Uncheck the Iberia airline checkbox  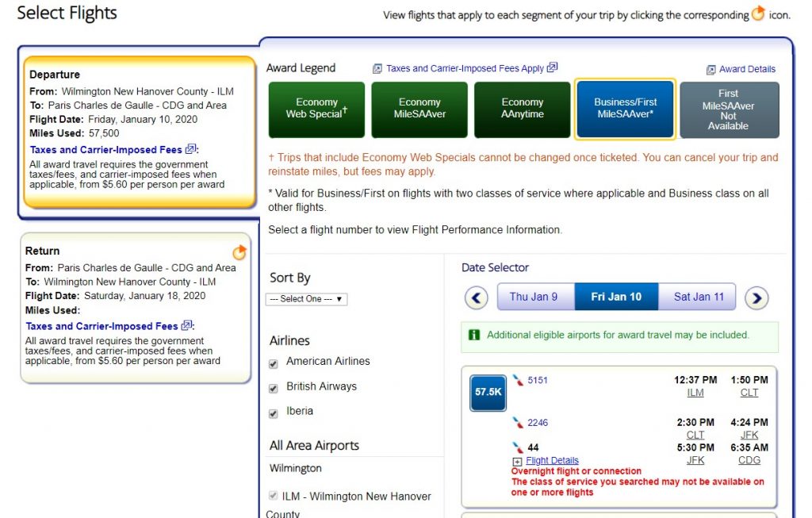click(274, 412)
